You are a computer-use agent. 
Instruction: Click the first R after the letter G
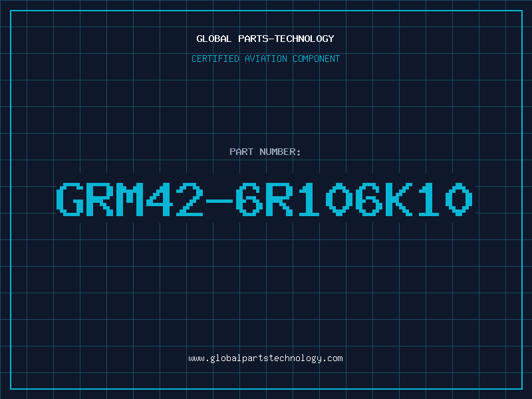point(100,199)
